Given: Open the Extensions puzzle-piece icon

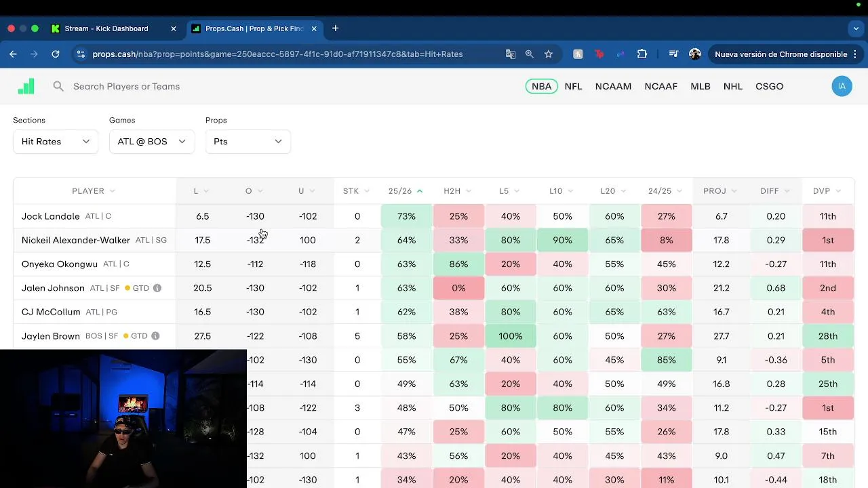Looking at the screenshot, I should click(642, 54).
